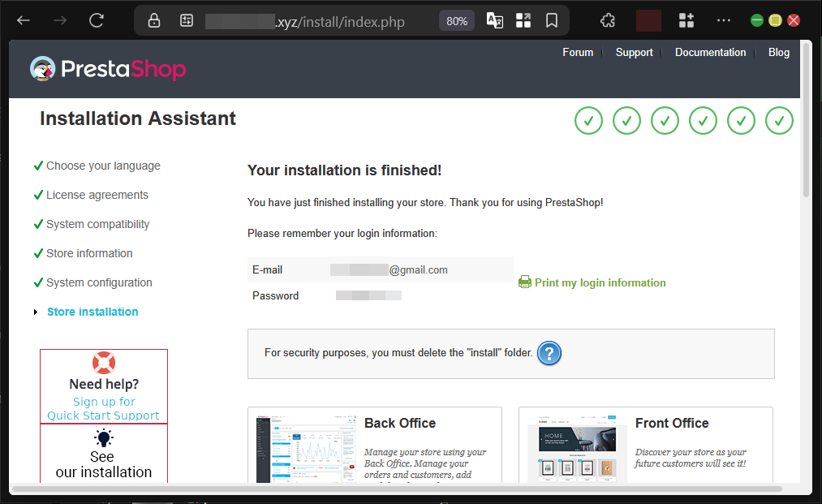
Task: Click the bookmark flag icon in toolbar
Action: (552, 19)
